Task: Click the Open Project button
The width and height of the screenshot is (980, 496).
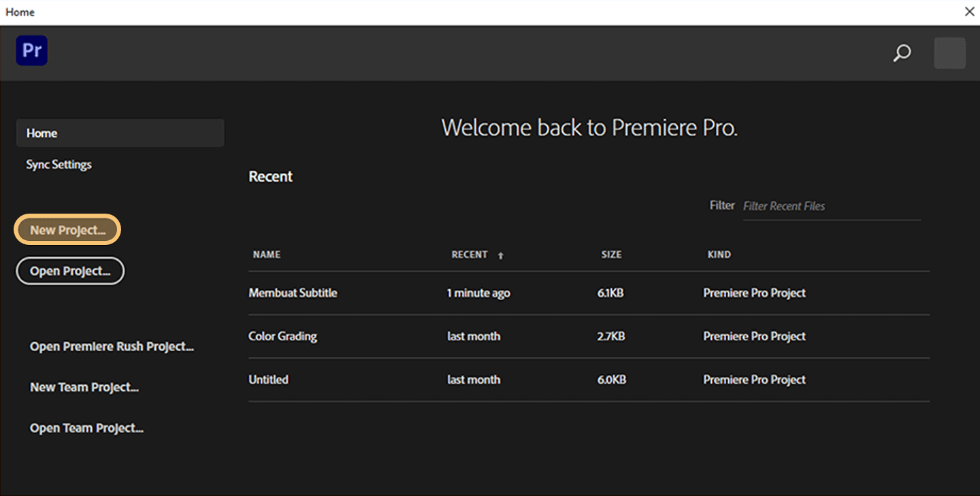Action: click(70, 271)
